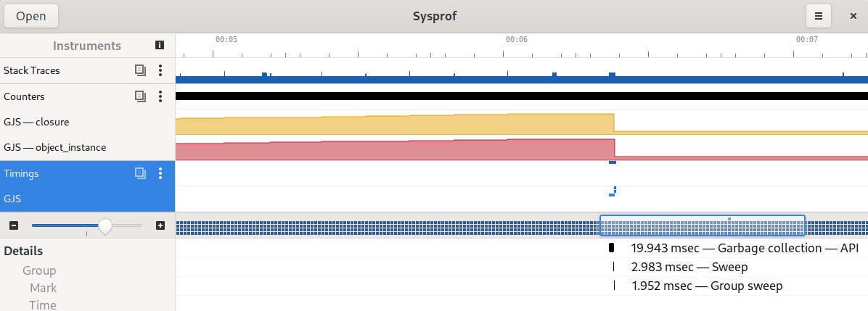The width and height of the screenshot is (868, 311).
Task: Click the black Counters track bar
Action: [x=522, y=96]
